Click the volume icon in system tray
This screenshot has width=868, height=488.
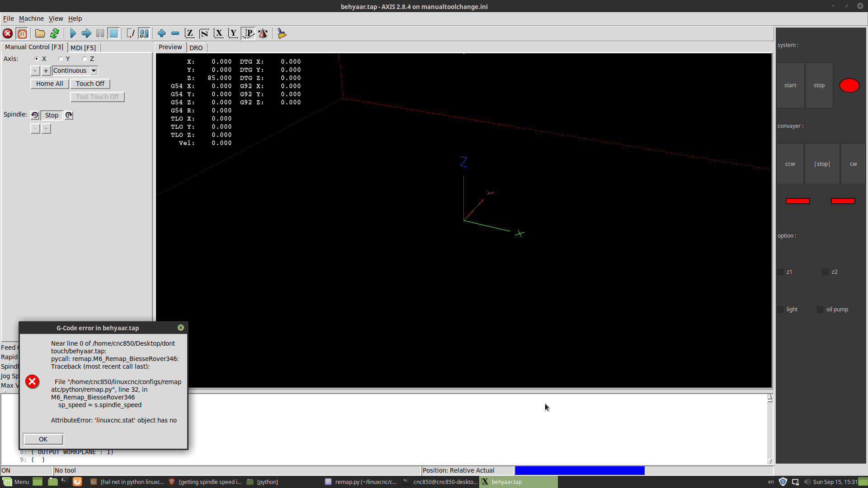point(807,482)
